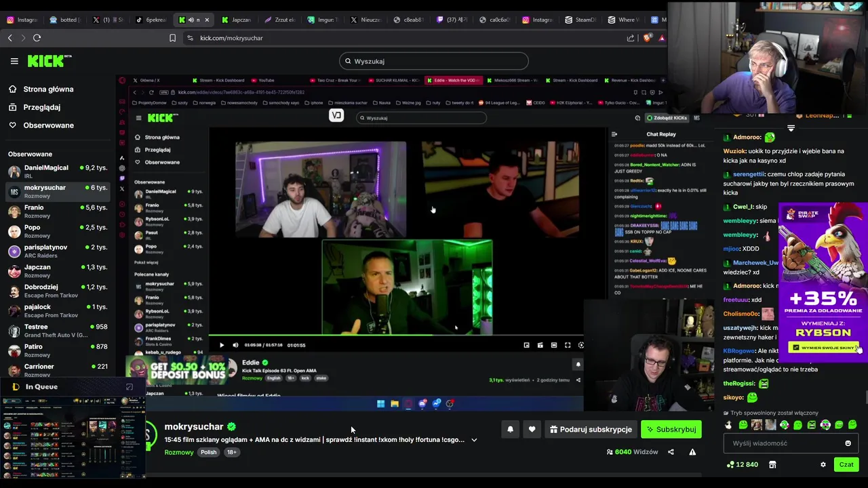This screenshot has width=868, height=488.
Task: Reload the browser page
Action: (37, 38)
